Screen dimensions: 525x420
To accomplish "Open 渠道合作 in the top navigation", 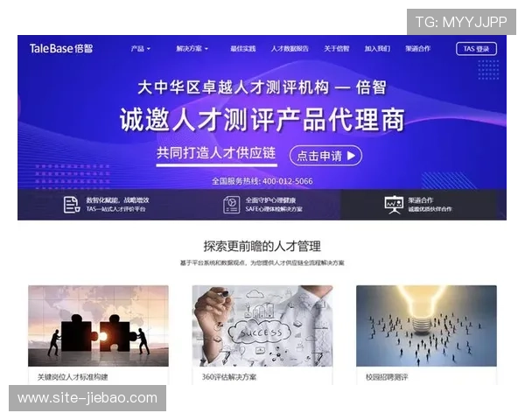I will tap(418, 49).
